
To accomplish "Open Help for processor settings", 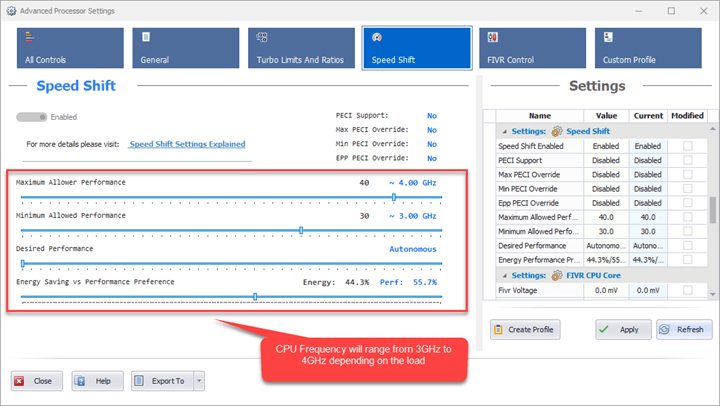I will pyautogui.click(x=97, y=381).
